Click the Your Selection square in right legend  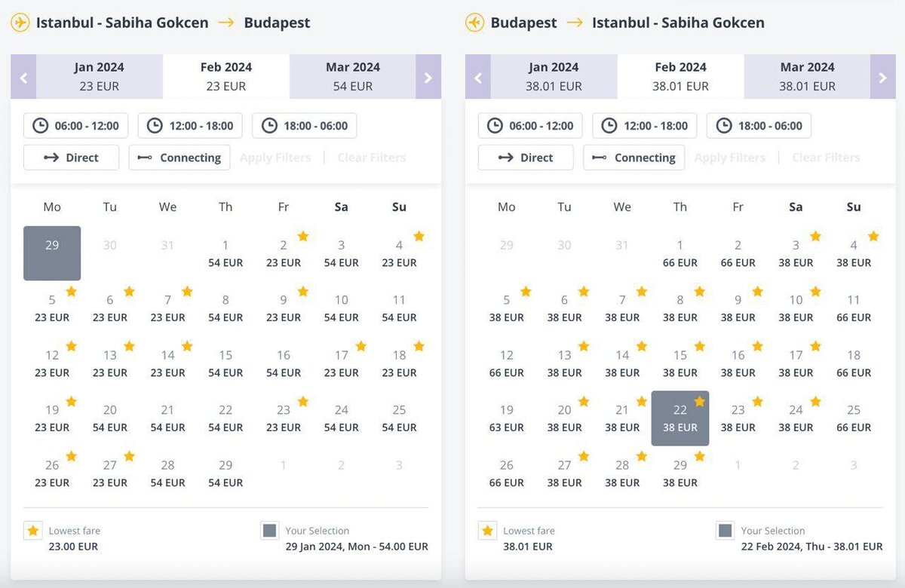[725, 531]
